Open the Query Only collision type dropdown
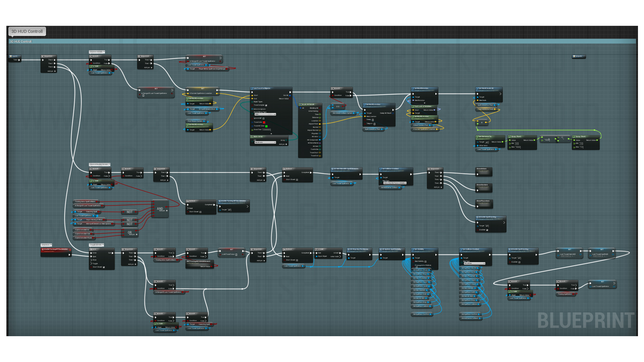Image resolution: width=644 pixels, height=362 pixels. pyautogui.click(x=395, y=183)
